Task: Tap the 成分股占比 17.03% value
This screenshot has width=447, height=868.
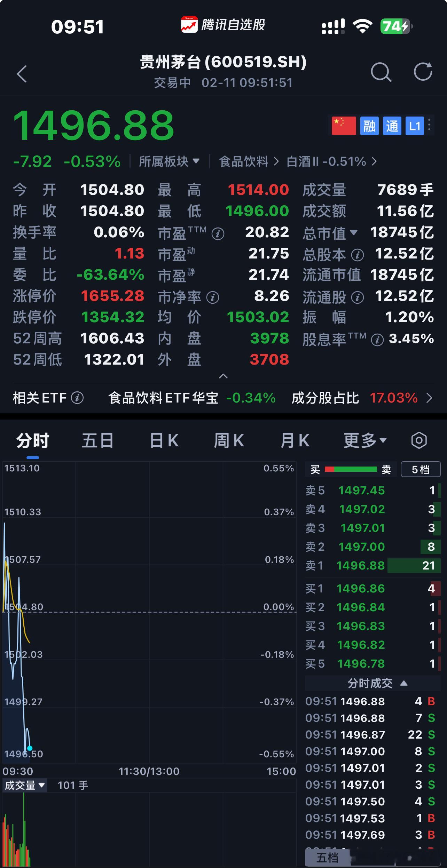Action: 394,398
